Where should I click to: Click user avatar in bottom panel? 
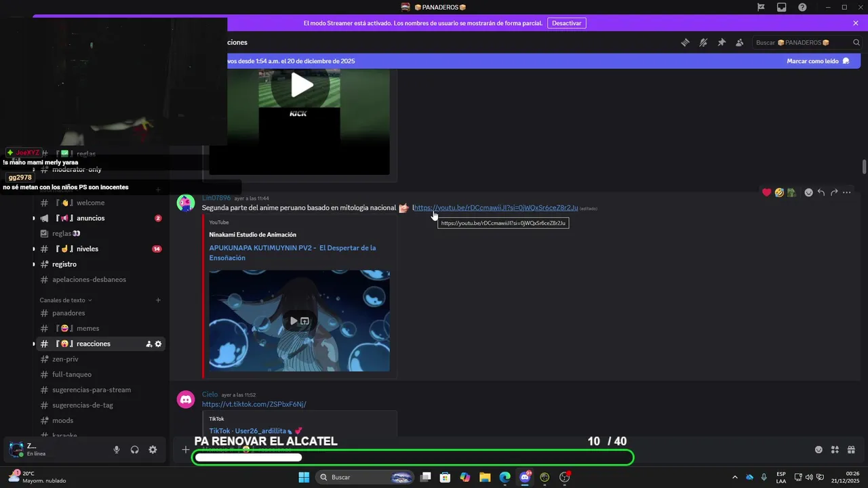click(x=16, y=449)
